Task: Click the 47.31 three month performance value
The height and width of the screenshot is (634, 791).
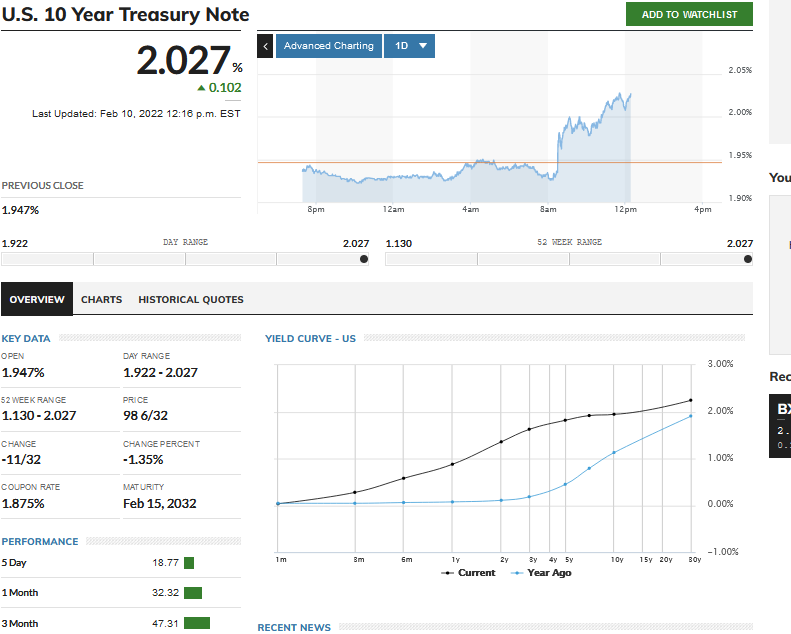Action: pyautogui.click(x=165, y=624)
